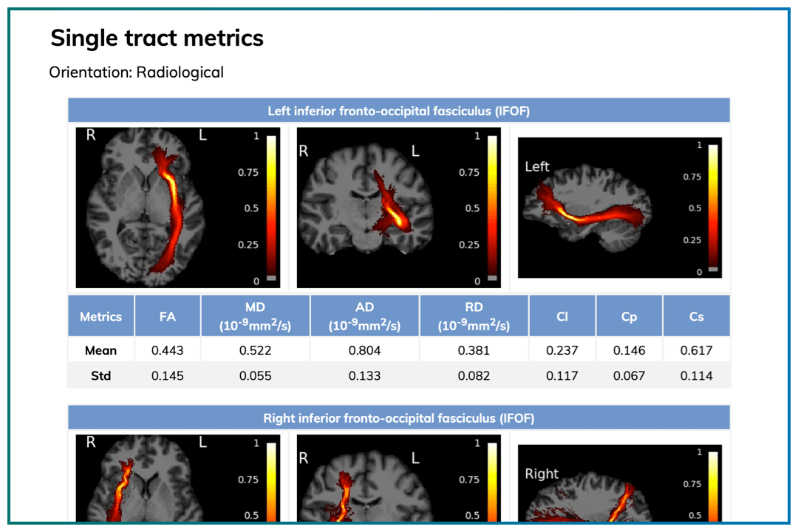The height and width of the screenshot is (532, 798).
Task: Click the mean Cp value 0.146
Action: pyautogui.click(x=629, y=350)
